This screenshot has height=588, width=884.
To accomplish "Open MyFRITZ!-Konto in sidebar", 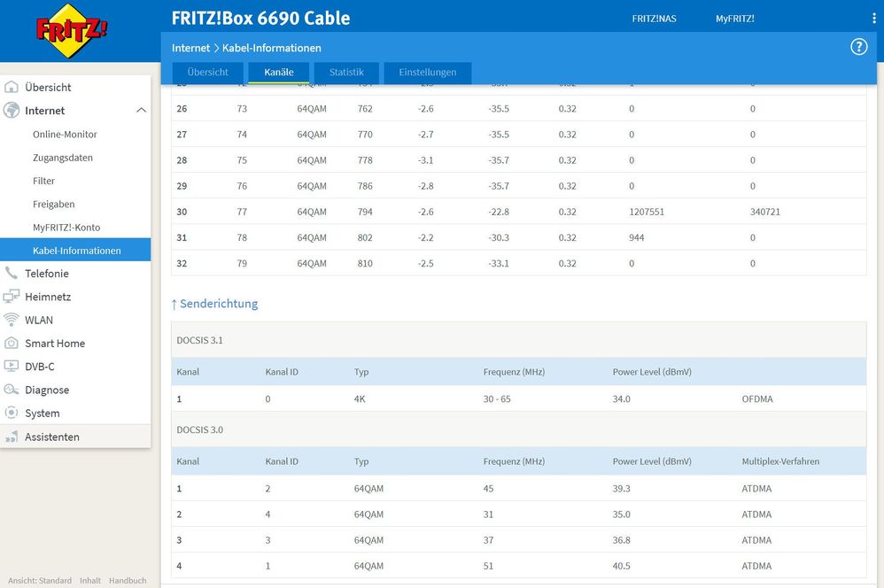I will [x=66, y=228].
